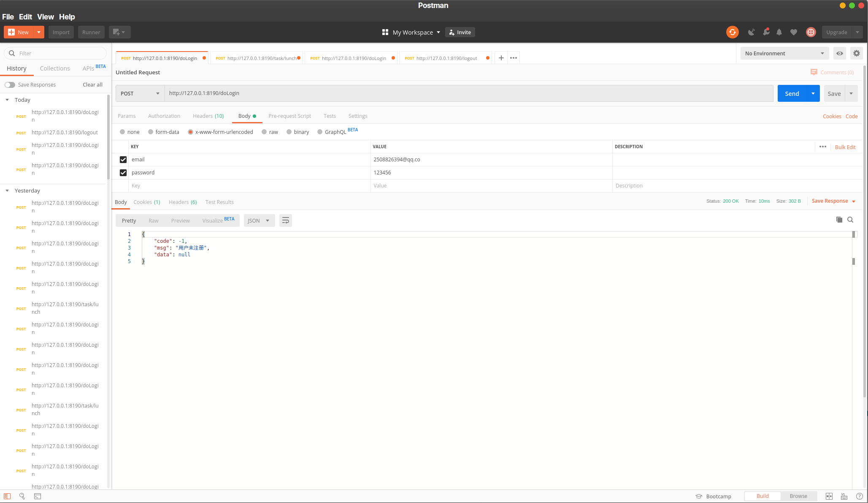Open the Pre-request Script tab
The height and width of the screenshot is (503, 868).
click(x=289, y=116)
